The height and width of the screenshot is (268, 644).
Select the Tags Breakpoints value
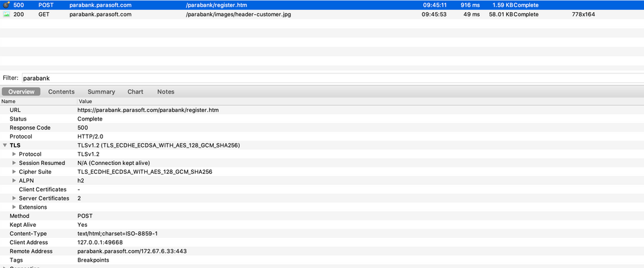(x=93, y=260)
